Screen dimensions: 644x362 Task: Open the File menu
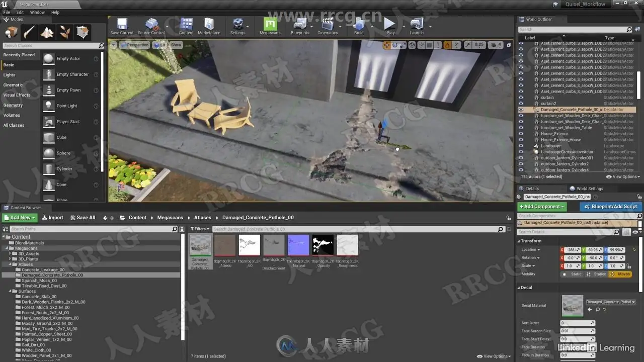[x=7, y=12]
